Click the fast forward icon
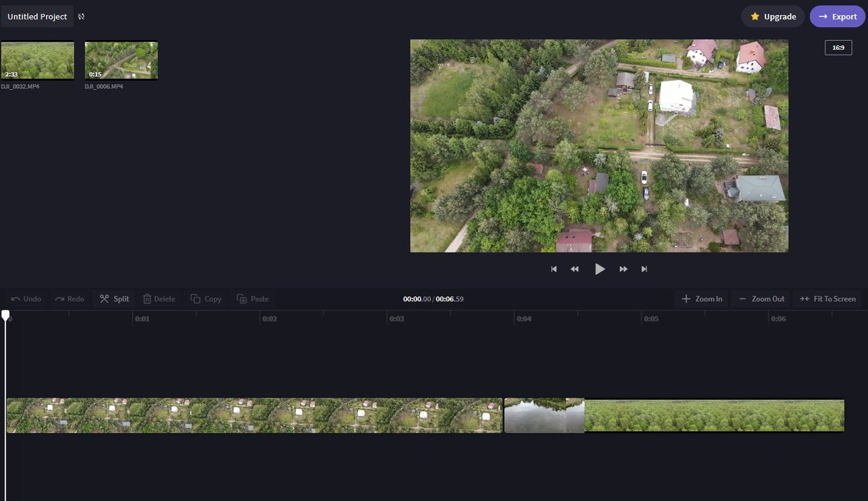Screen dimensions: 868x501 [623, 269]
